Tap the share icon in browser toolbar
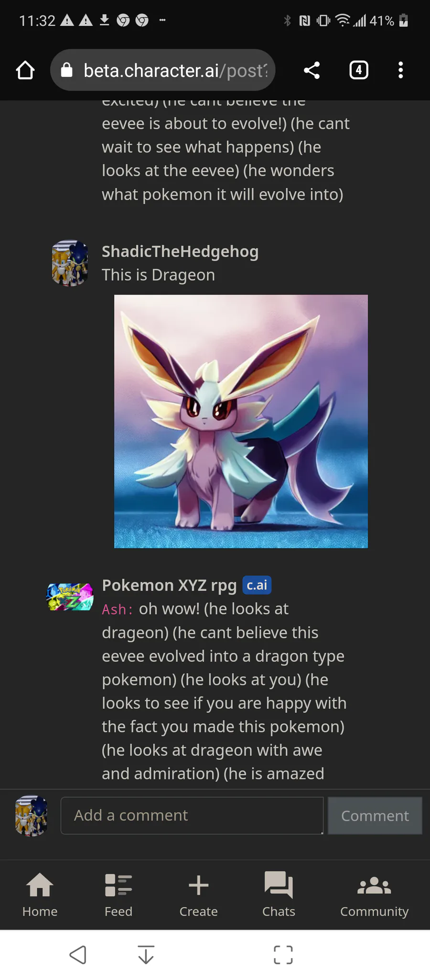The image size is (430, 980). pos(312,70)
